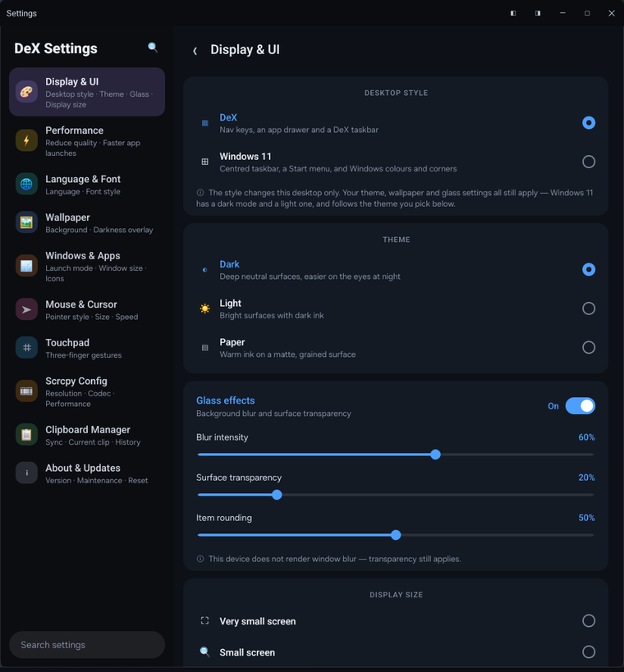Select the Very small screen radio button
This screenshot has width=624, height=672.
coord(589,620)
